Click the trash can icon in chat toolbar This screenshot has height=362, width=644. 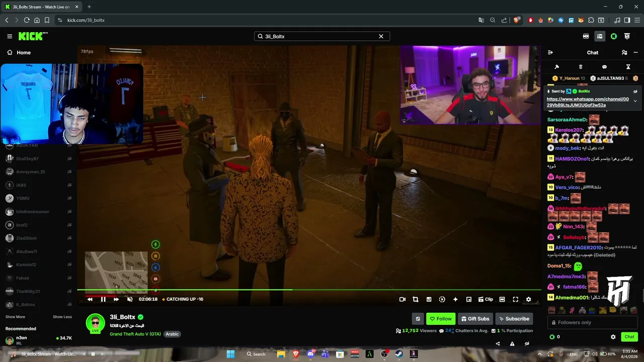(x=581, y=67)
